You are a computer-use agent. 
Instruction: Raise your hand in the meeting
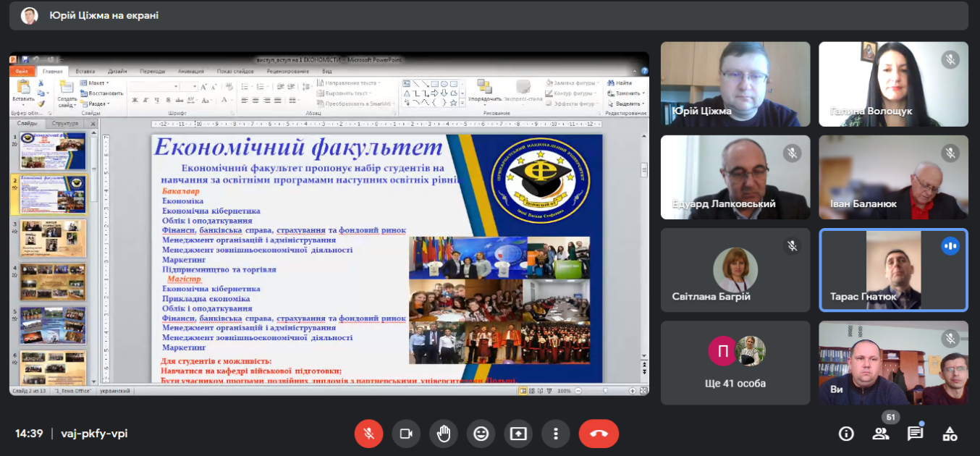[444, 434]
